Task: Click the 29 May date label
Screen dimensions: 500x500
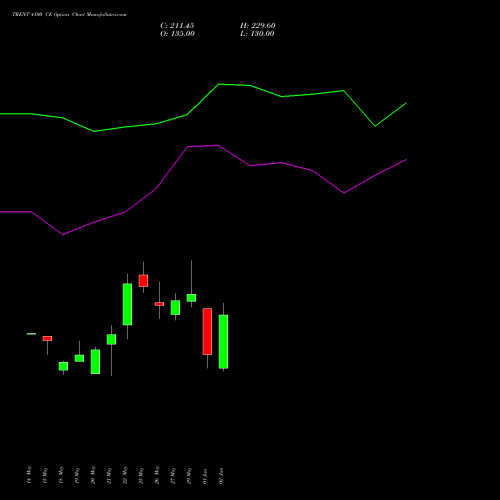Action: (x=189, y=475)
